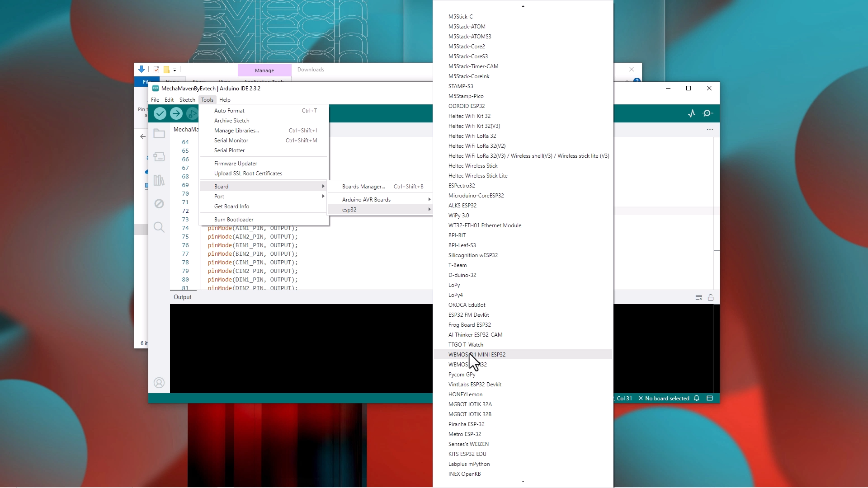Select Get Board Info menu entry
The height and width of the screenshot is (488, 868).
click(264, 206)
